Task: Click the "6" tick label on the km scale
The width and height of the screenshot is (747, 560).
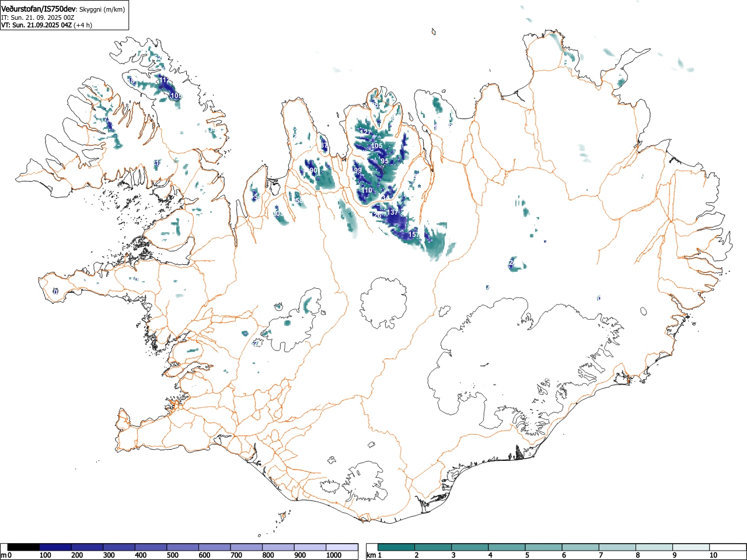Action: tap(564, 555)
